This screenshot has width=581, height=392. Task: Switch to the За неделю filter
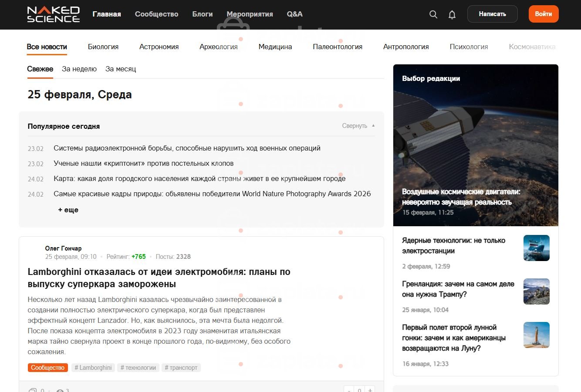pos(79,69)
